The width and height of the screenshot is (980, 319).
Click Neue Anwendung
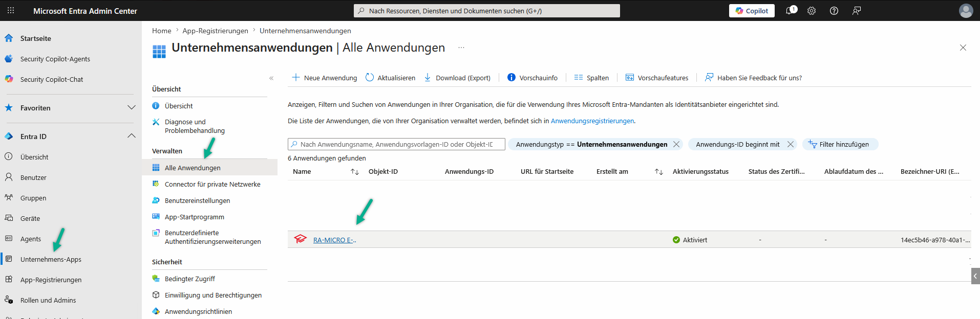[324, 78]
